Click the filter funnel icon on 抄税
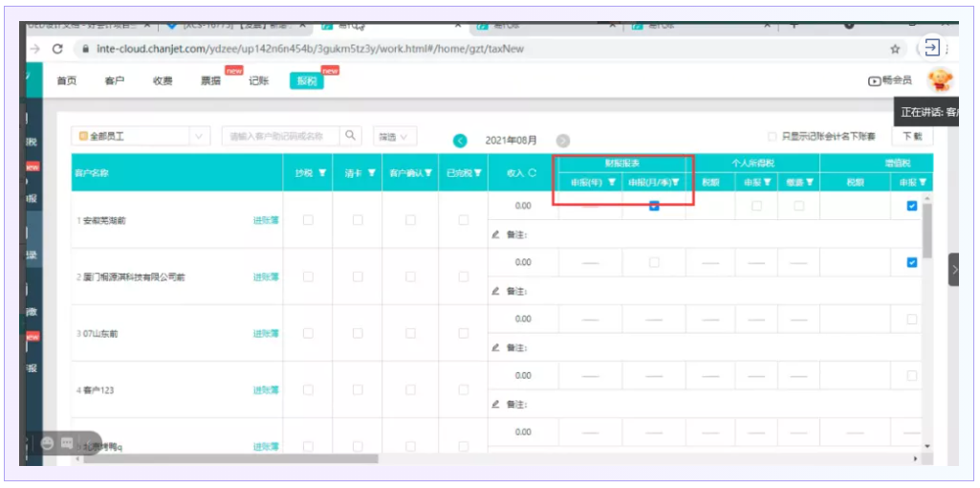Viewport: 980px width, 488px height. [x=322, y=173]
